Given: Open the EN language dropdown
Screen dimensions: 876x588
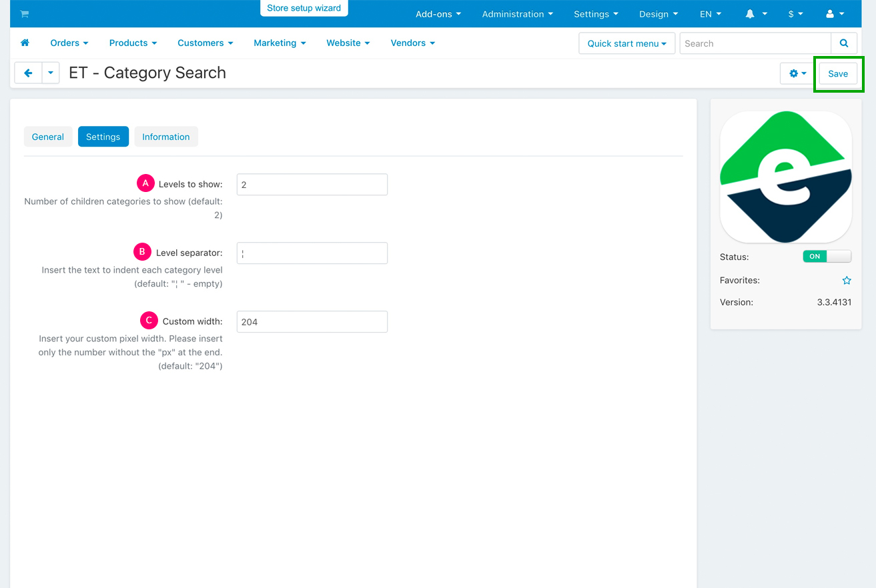Looking at the screenshot, I should pyautogui.click(x=710, y=14).
